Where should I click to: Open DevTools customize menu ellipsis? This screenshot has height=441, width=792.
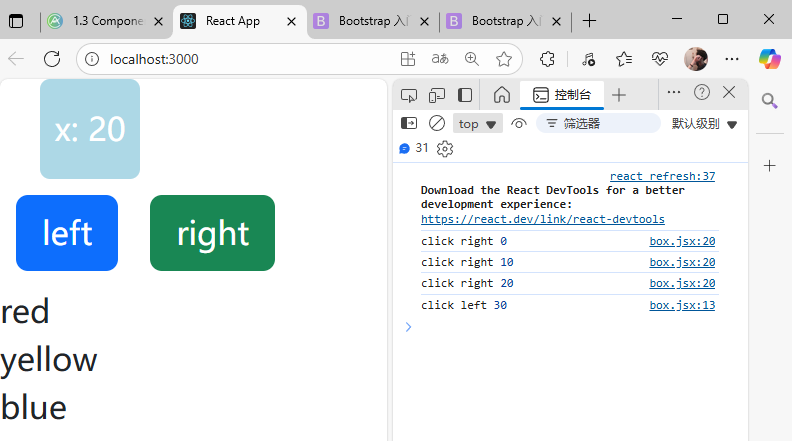tap(673, 92)
